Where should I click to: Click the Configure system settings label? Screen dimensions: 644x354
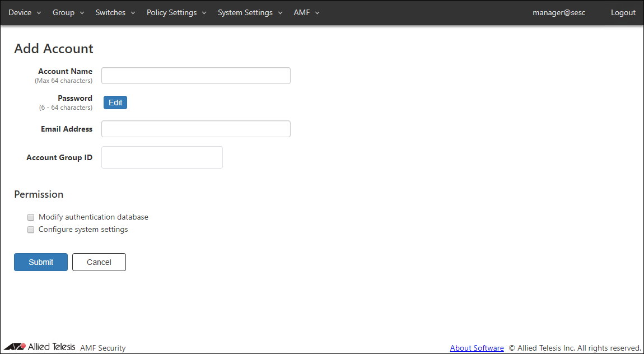(83, 230)
